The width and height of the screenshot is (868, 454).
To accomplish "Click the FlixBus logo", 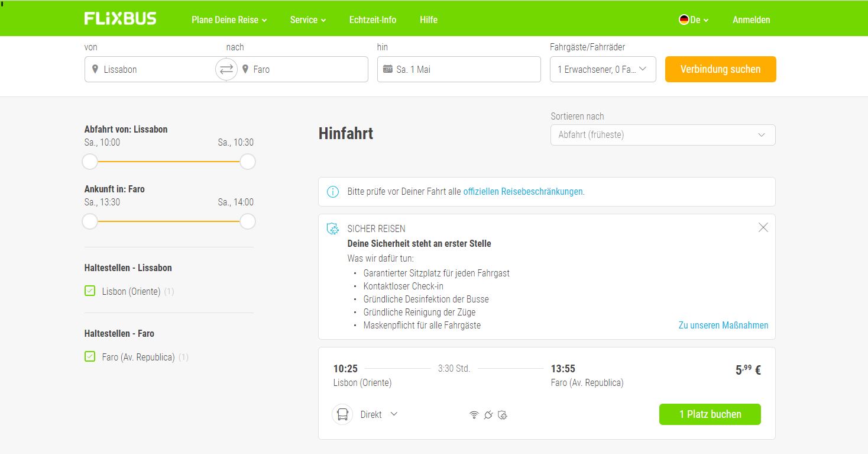I will [120, 19].
